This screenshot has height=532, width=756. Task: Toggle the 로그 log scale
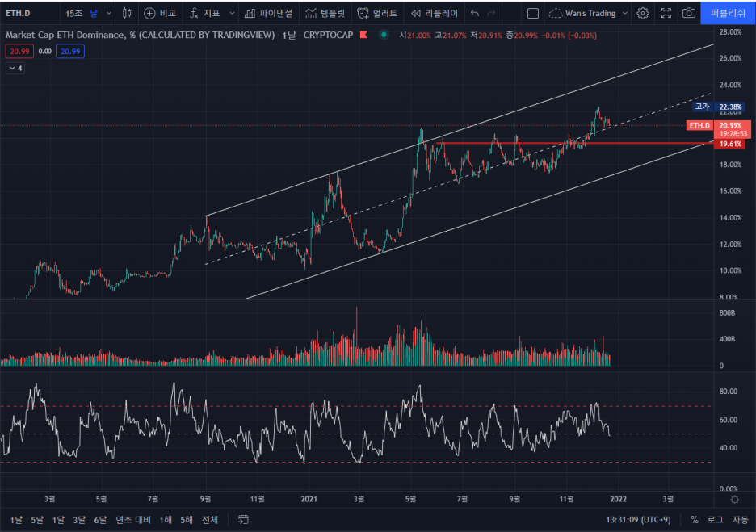[x=716, y=520]
